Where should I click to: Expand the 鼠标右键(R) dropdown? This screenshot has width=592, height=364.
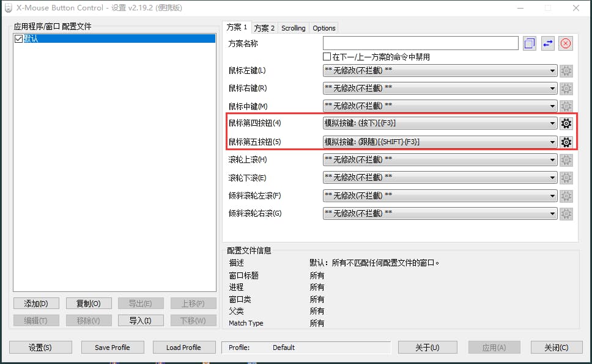tap(440, 89)
